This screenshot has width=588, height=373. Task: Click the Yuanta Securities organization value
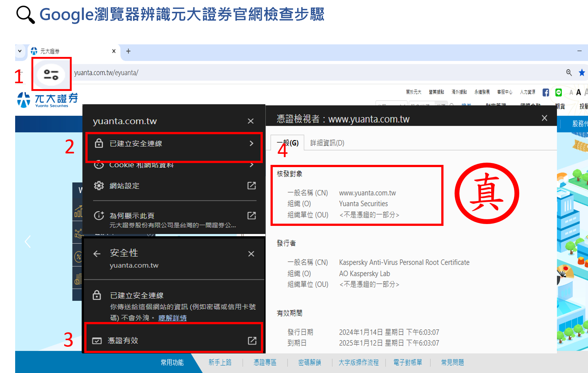(364, 204)
